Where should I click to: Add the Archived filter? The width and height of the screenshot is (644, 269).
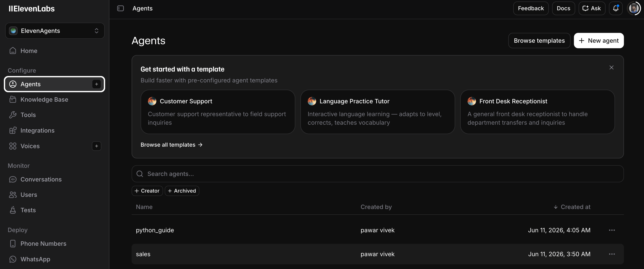click(182, 191)
